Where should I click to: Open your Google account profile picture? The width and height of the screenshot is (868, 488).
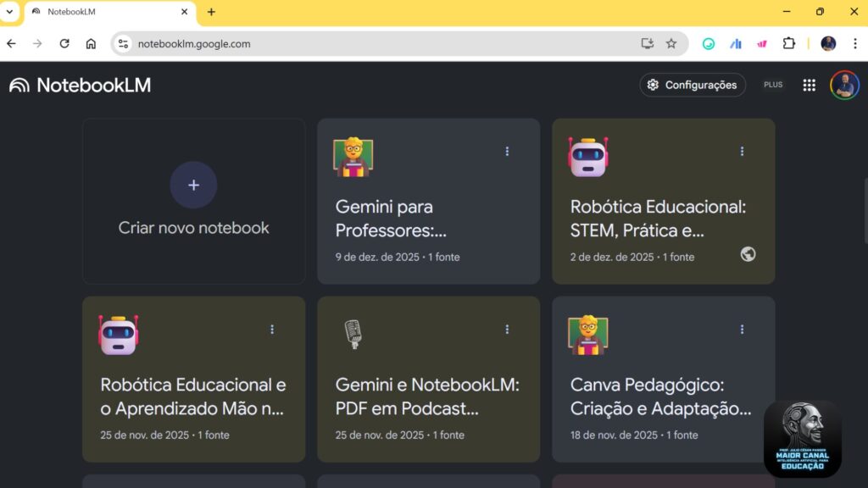point(845,85)
